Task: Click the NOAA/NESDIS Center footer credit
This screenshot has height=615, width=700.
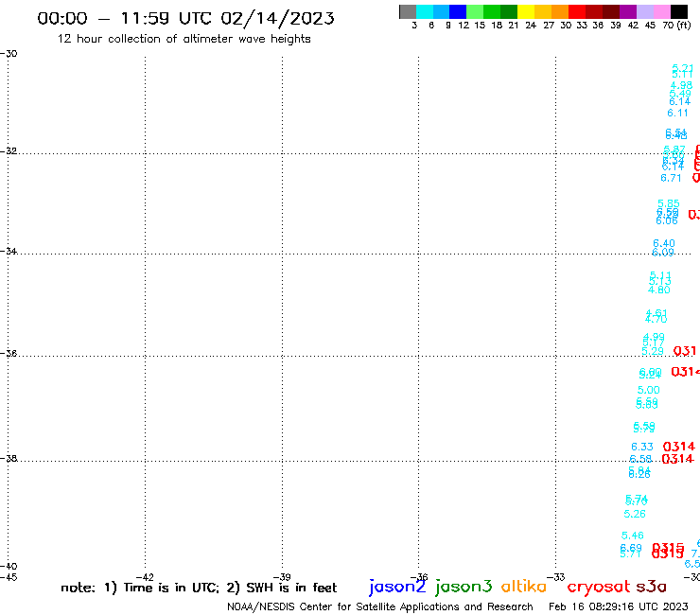Action: click(x=380, y=607)
